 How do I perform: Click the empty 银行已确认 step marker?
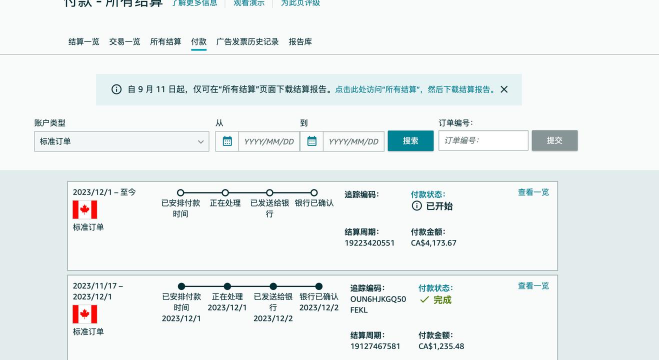314,193
